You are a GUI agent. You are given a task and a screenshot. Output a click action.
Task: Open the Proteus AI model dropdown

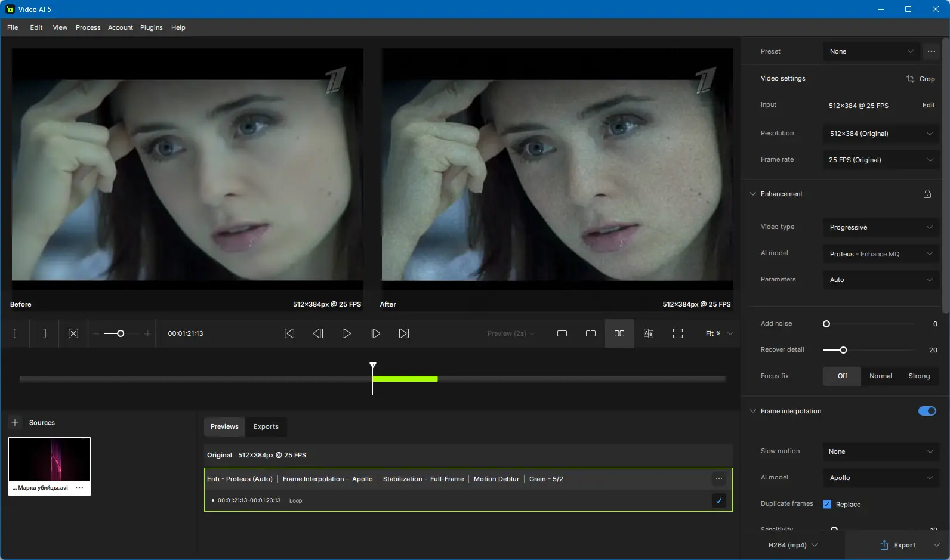[881, 254]
